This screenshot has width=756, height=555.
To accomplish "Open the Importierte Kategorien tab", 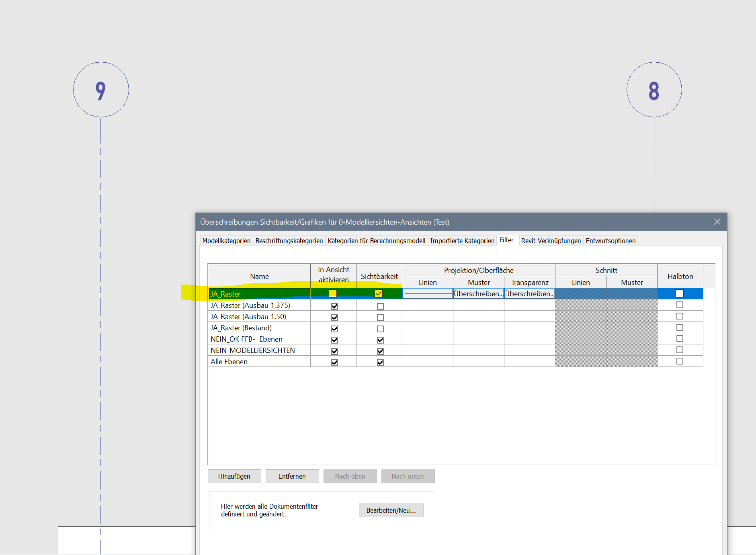I will 462,241.
